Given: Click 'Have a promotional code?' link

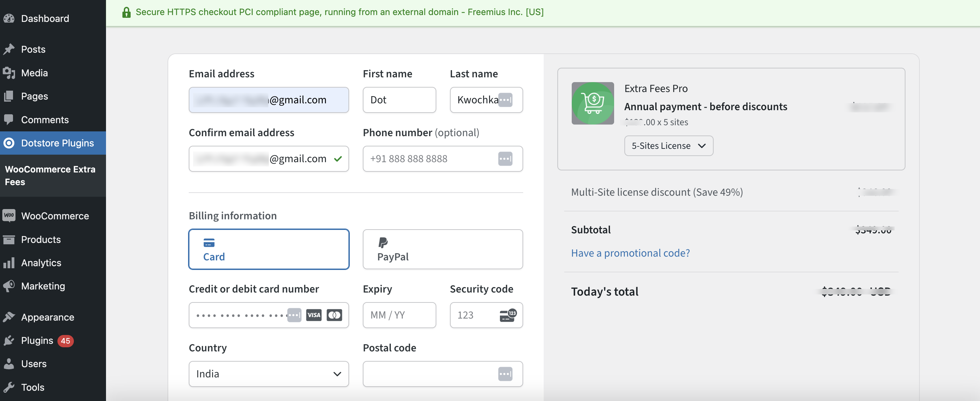Looking at the screenshot, I should pos(631,253).
